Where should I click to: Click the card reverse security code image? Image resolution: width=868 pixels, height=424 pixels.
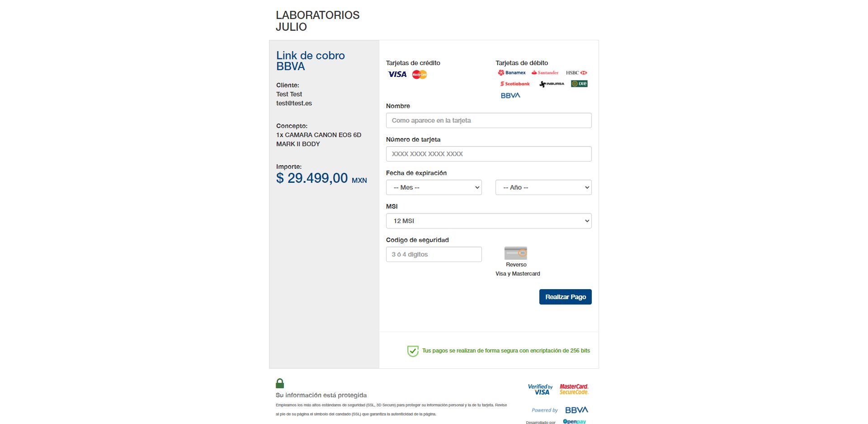[x=516, y=253]
